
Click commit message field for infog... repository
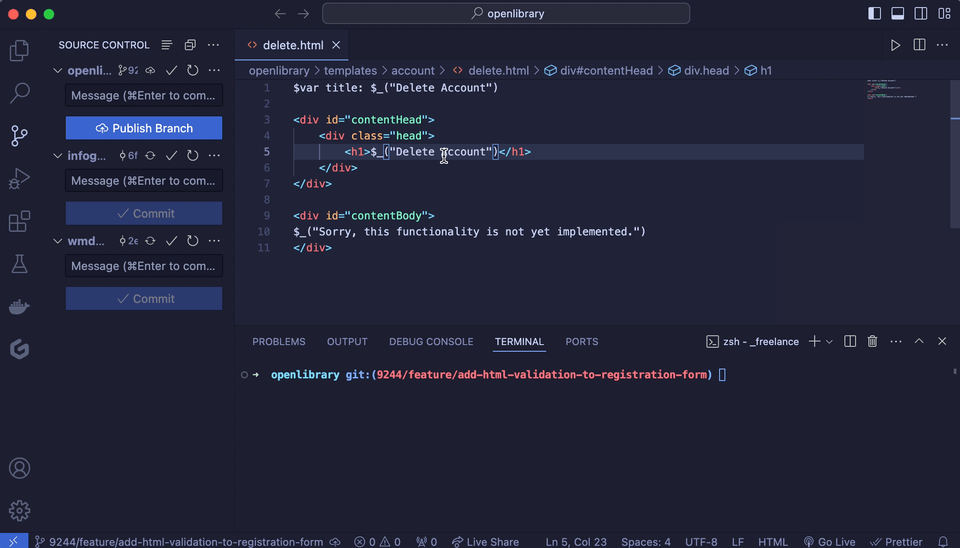tap(144, 181)
